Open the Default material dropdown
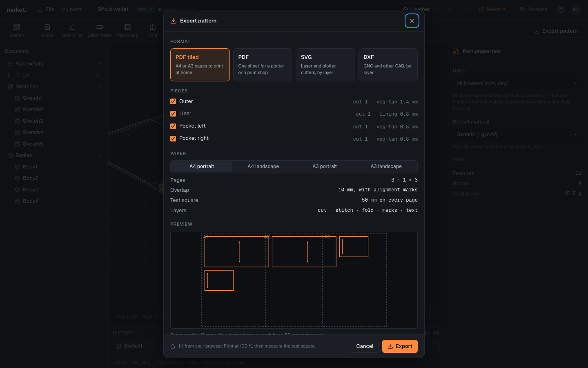The image size is (588, 368). [x=517, y=135]
